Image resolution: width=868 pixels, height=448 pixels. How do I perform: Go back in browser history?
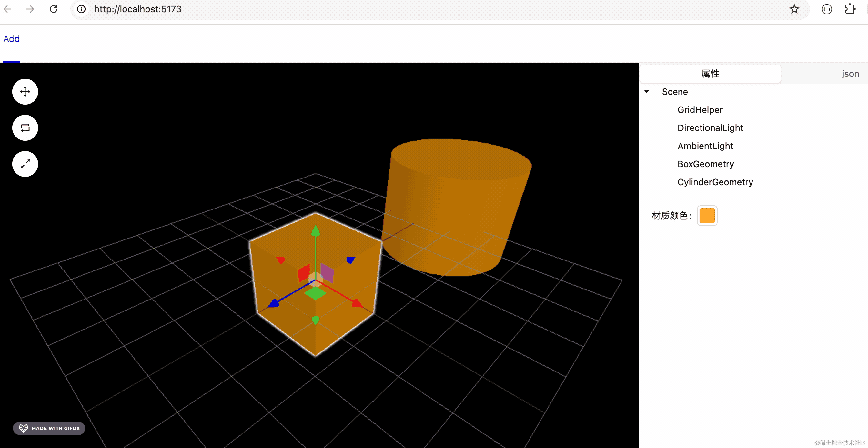[x=7, y=9]
